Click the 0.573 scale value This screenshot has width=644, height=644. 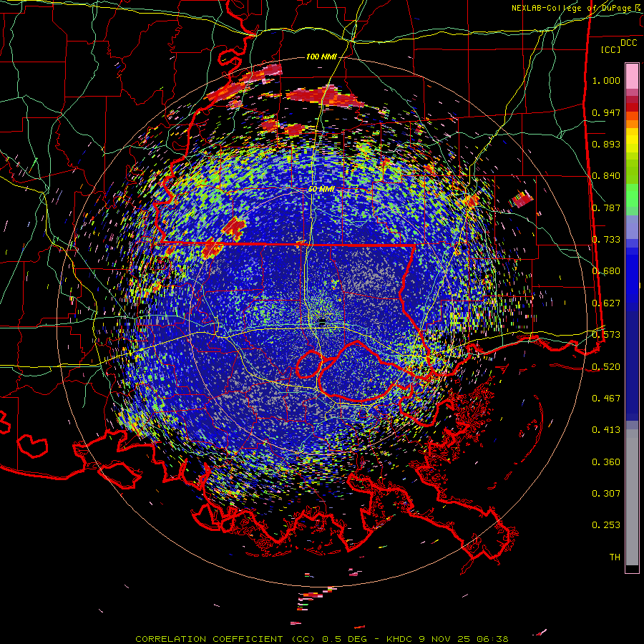(x=606, y=335)
